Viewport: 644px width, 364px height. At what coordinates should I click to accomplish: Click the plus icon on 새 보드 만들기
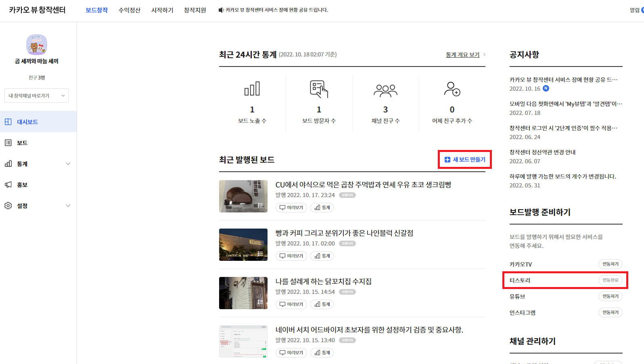447,160
